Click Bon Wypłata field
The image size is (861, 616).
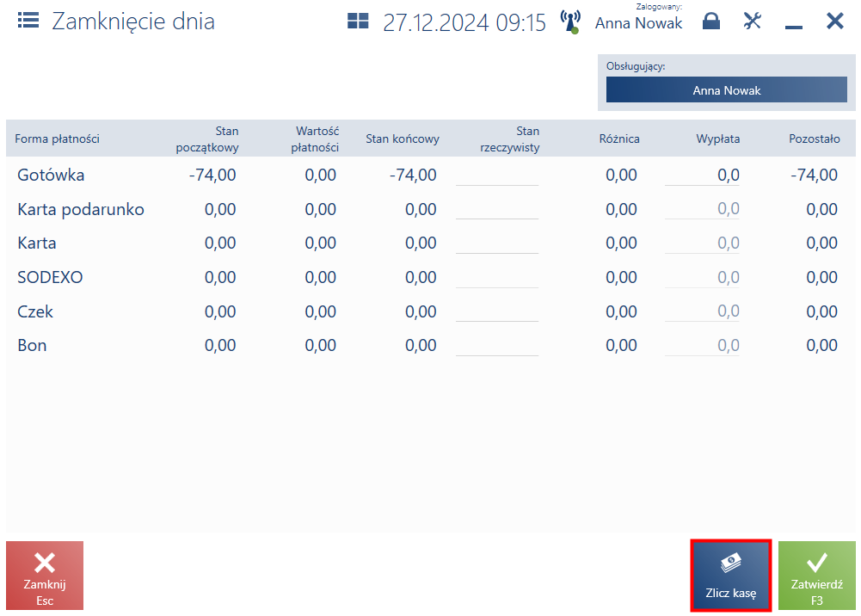(x=702, y=345)
